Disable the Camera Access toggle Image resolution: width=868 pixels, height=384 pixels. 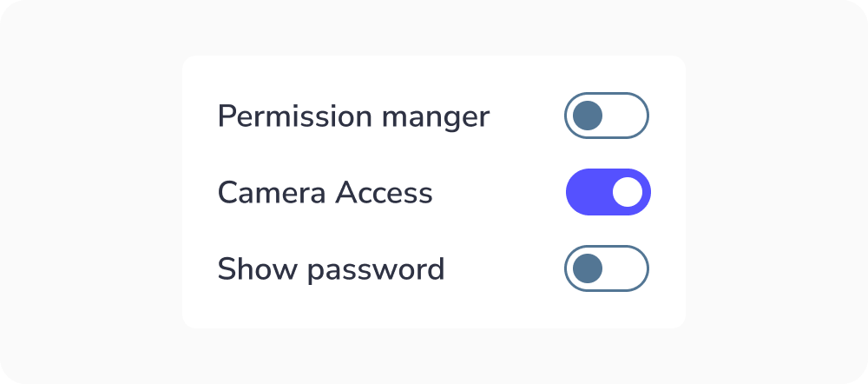click(608, 192)
